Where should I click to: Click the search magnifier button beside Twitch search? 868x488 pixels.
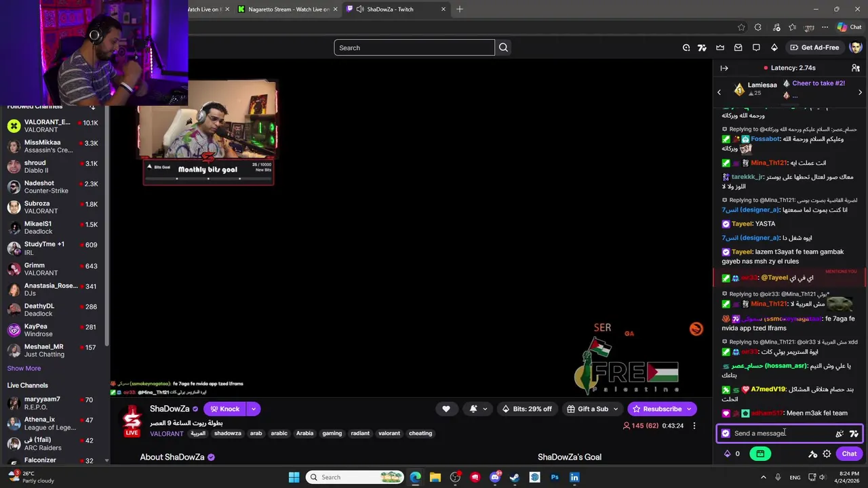[x=503, y=47]
